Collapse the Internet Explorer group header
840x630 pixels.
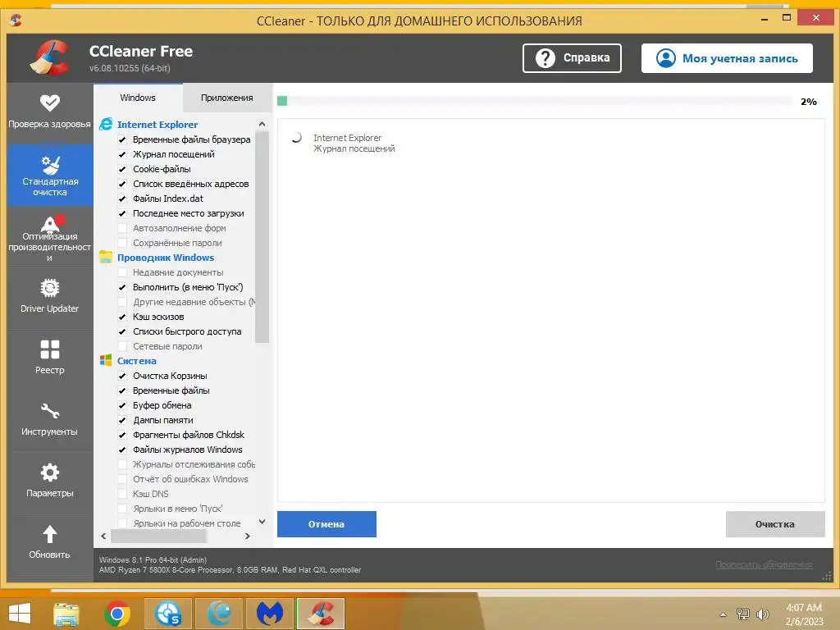coord(157,125)
